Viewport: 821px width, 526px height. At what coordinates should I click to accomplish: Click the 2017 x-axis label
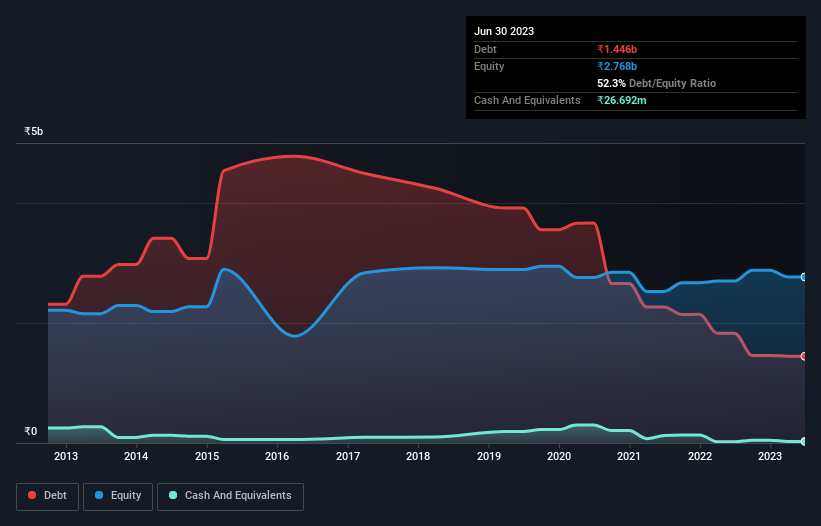(x=348, y=456)
